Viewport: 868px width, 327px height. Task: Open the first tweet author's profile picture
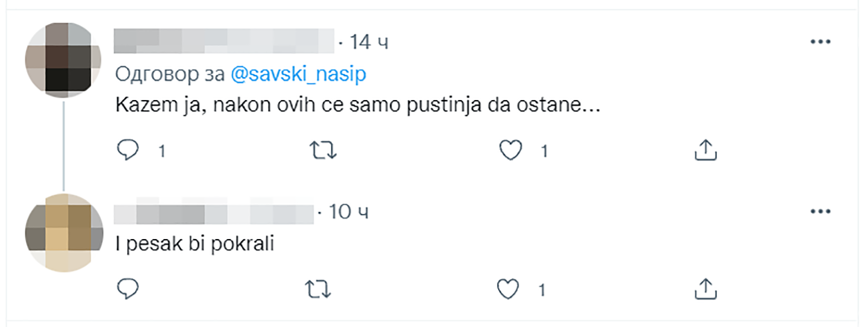coord(63,57)
